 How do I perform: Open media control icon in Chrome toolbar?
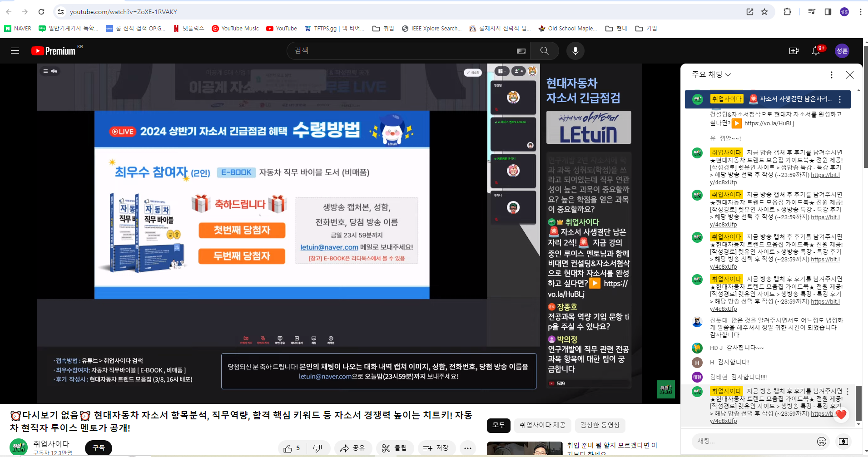(x=812, y=12)
